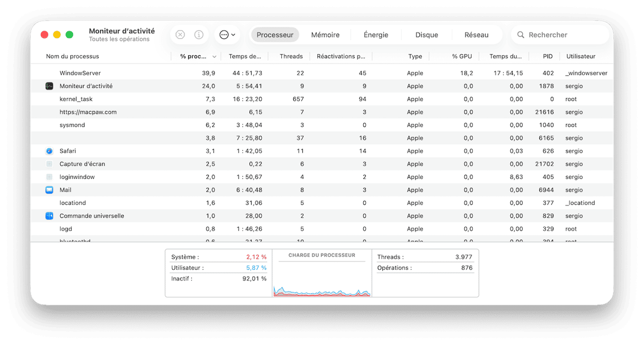Click the 8,63 GPU time for loginwindow

[x=516, y=177]
